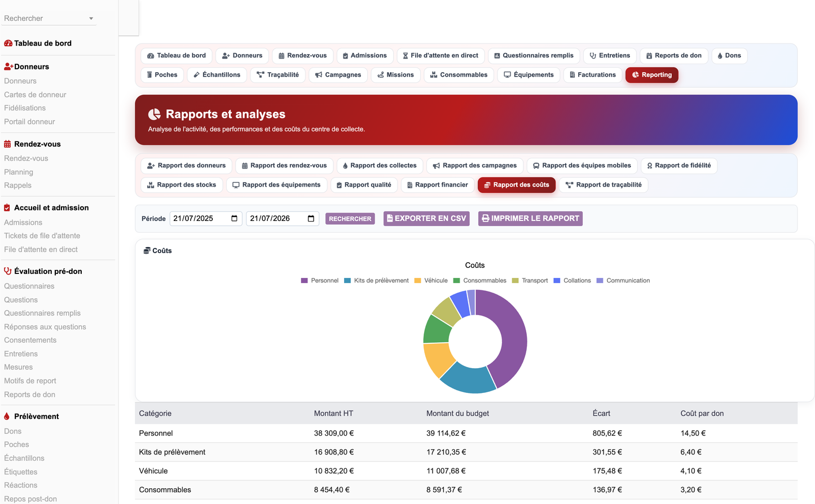The image size is (815, 504).
Task: Edit the end date field 21/07/2026
Action: 283,219
